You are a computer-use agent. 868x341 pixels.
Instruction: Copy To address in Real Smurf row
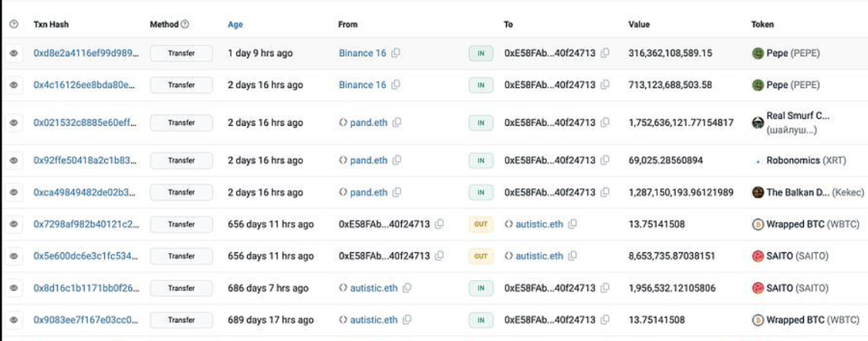pos(605,123)
